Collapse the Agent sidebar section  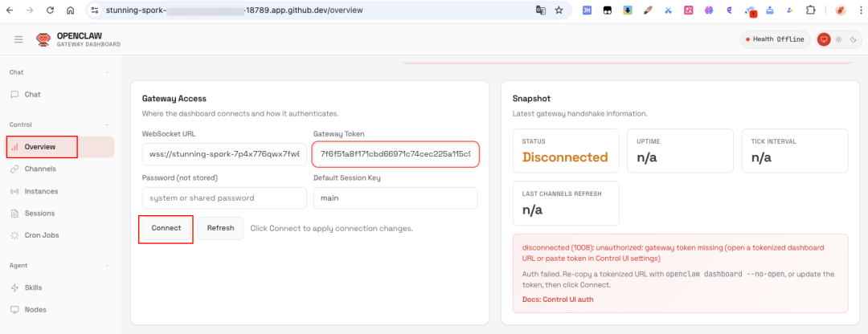tap(107, 265)
